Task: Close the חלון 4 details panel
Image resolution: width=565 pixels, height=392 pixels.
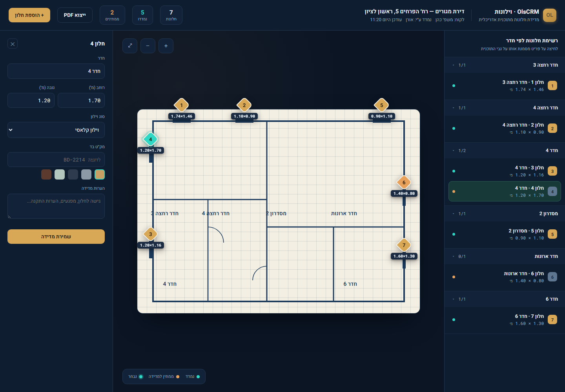Action: coord(13,44)
